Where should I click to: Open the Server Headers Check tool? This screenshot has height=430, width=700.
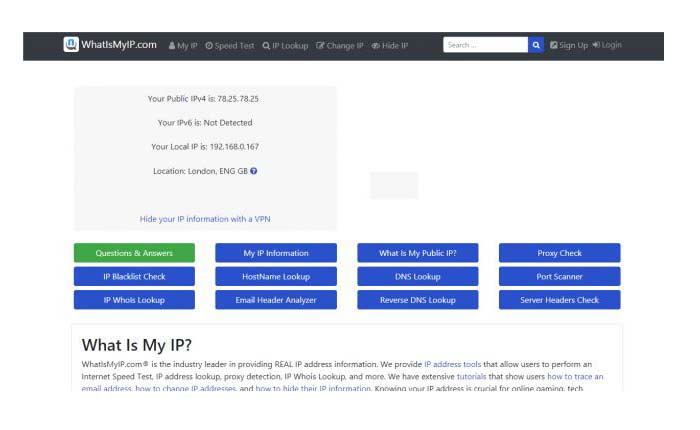coord(559,300)
